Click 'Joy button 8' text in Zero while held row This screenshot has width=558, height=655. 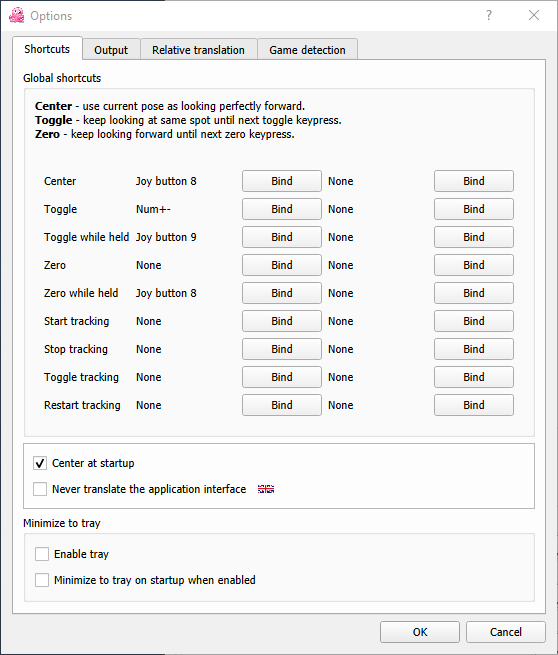tap(166, 293)
